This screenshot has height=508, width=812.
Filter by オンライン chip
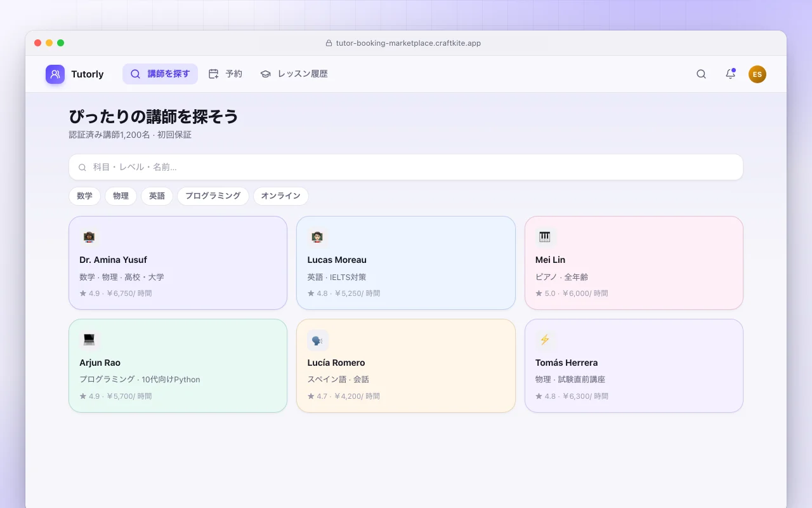(x=281, y=196)
